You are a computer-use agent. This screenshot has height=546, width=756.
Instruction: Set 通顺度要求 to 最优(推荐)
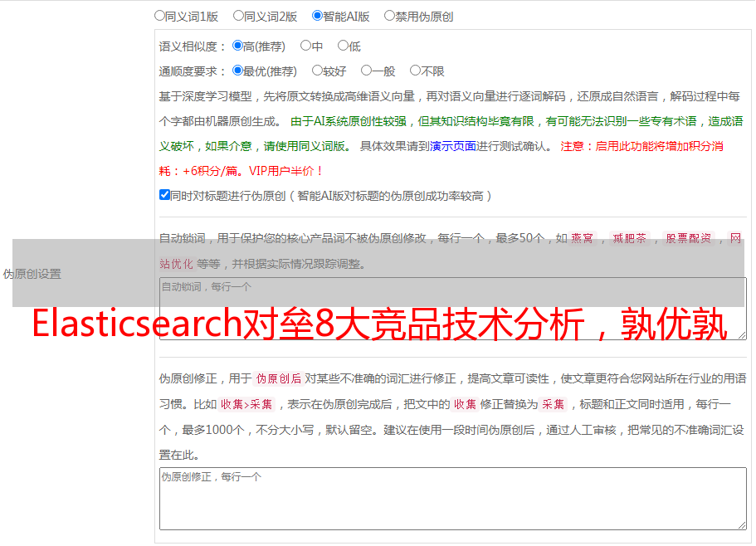pyautogui.click(x=237, y=71)
